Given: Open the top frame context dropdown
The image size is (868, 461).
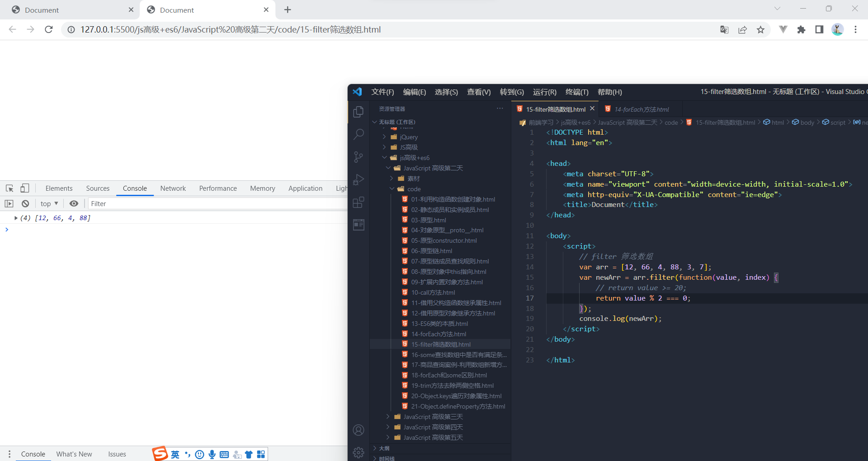Looking at the screenshot, I should (x=49, y=203).
